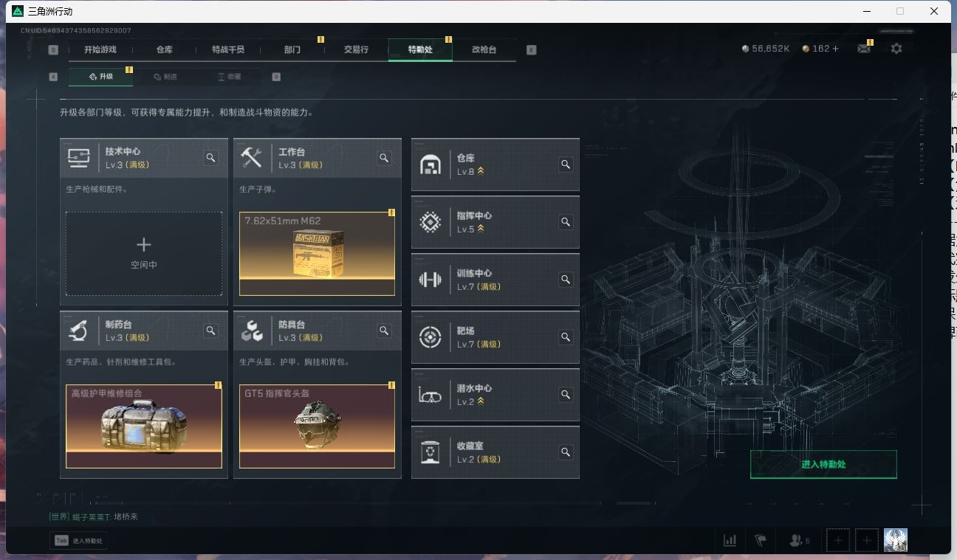Add currency with plus beside 162

pyautogui.click(x=835, y=49)
